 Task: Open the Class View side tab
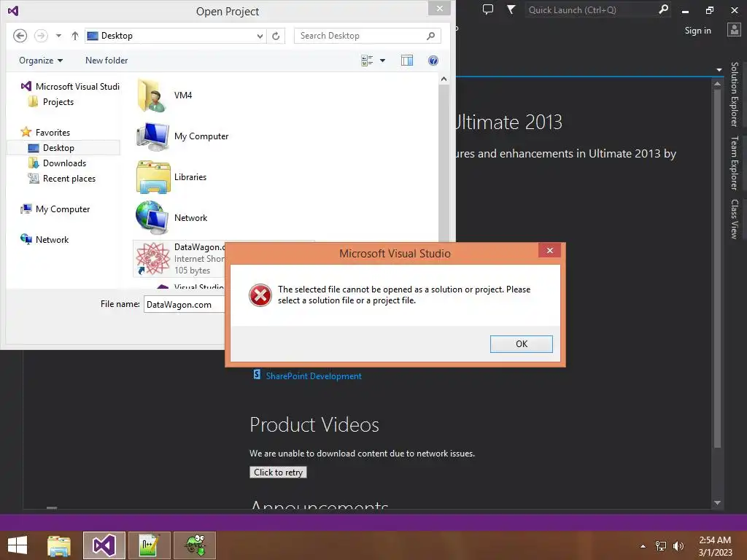[734, 219]
